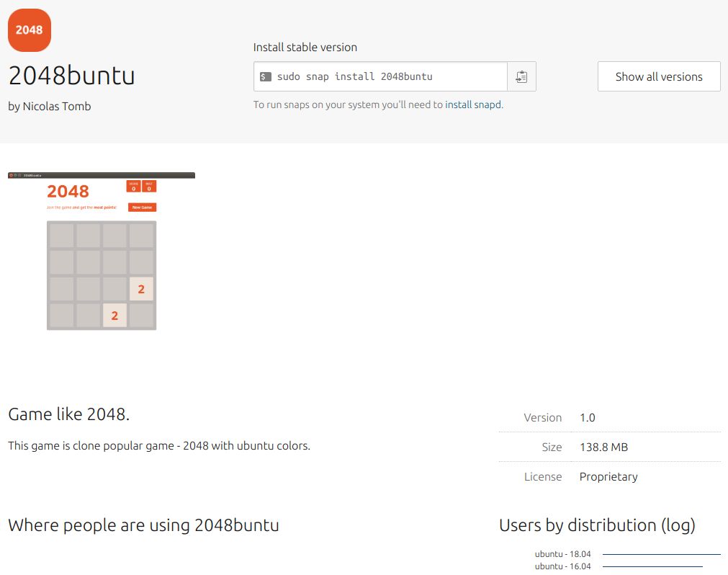Click the orange 2048 app logo icon
The image size is (728, 575).
(30, 30)
